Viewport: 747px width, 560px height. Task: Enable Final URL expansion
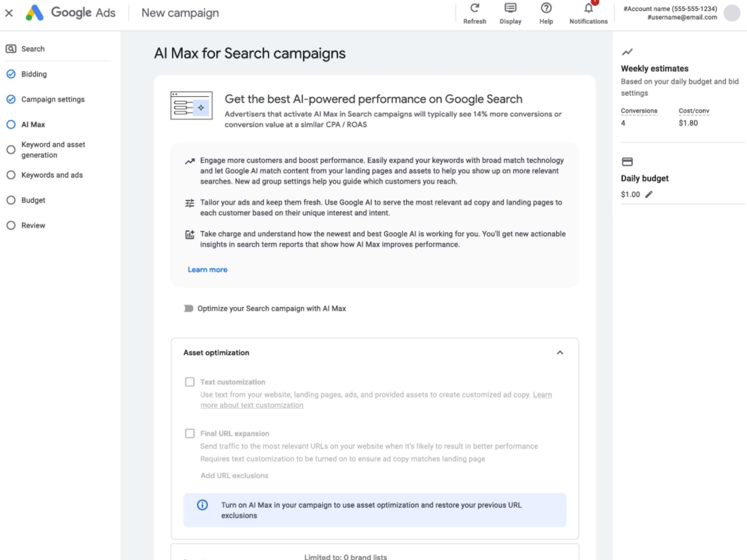pos(189,433)
